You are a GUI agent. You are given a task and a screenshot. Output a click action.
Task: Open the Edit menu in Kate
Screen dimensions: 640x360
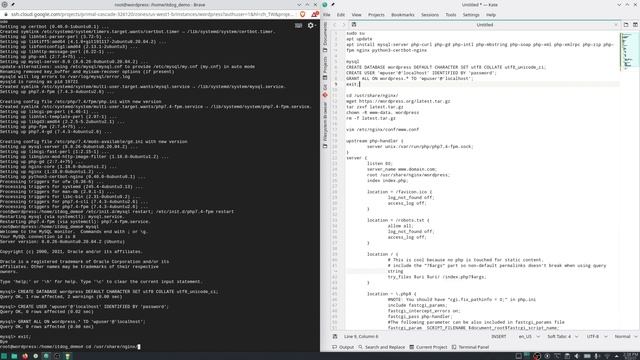point(341,15)
